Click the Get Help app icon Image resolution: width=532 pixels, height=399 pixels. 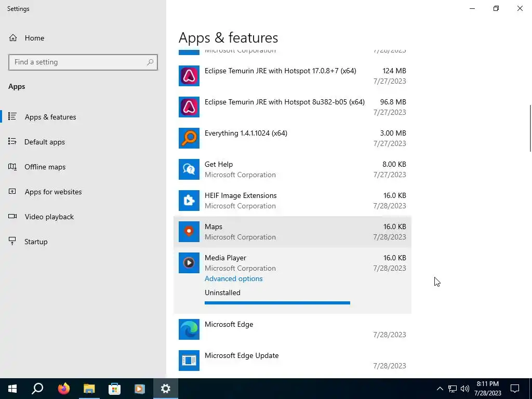point(189,169)
